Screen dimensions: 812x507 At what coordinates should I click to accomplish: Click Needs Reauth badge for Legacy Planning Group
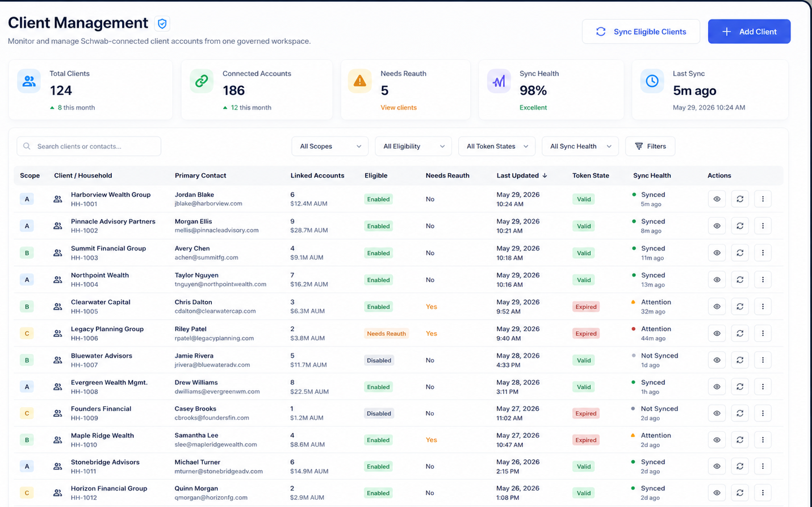pos(386,334)
